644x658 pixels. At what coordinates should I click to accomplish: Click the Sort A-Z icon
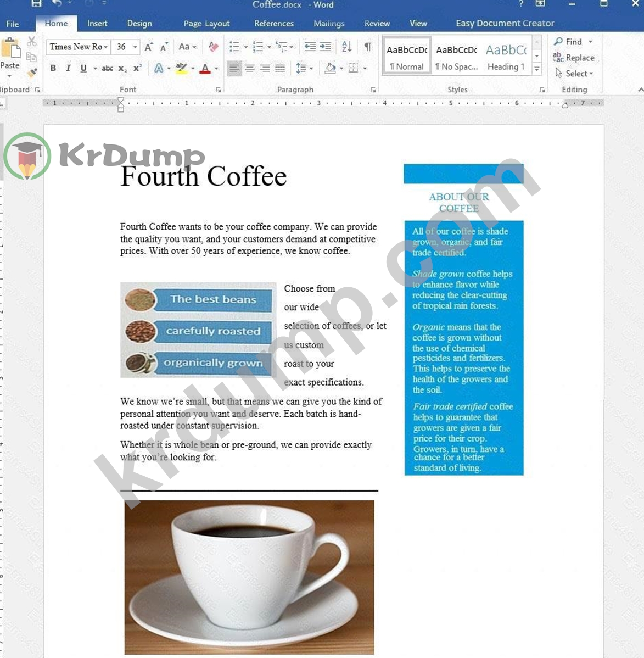click(346, 47)
